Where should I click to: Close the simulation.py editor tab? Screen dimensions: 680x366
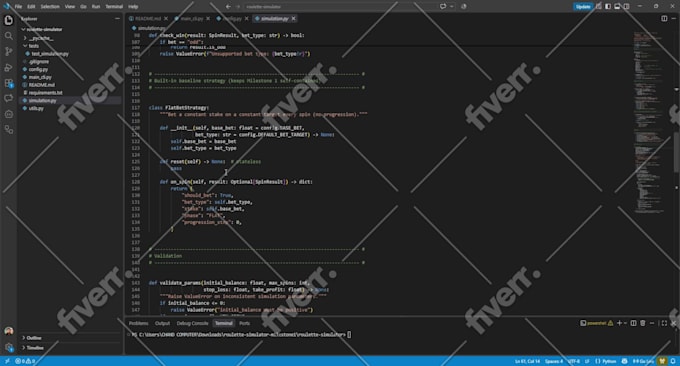[x=294, y=19]
